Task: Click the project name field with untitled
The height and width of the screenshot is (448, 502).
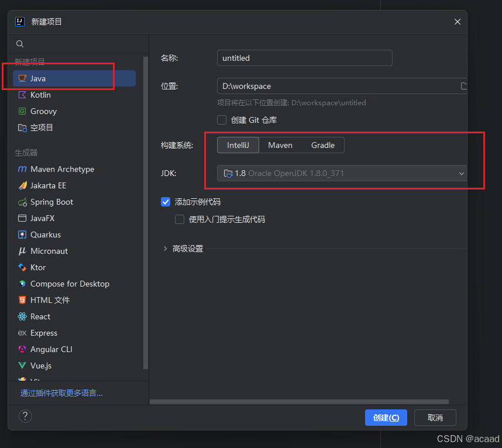Action: [x=304, y=58]
